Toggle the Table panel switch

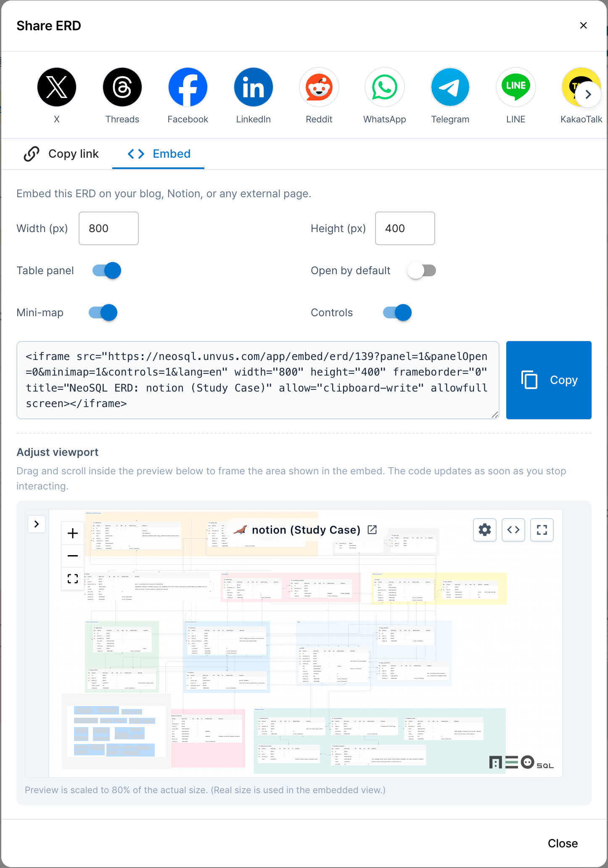(106, 270)
